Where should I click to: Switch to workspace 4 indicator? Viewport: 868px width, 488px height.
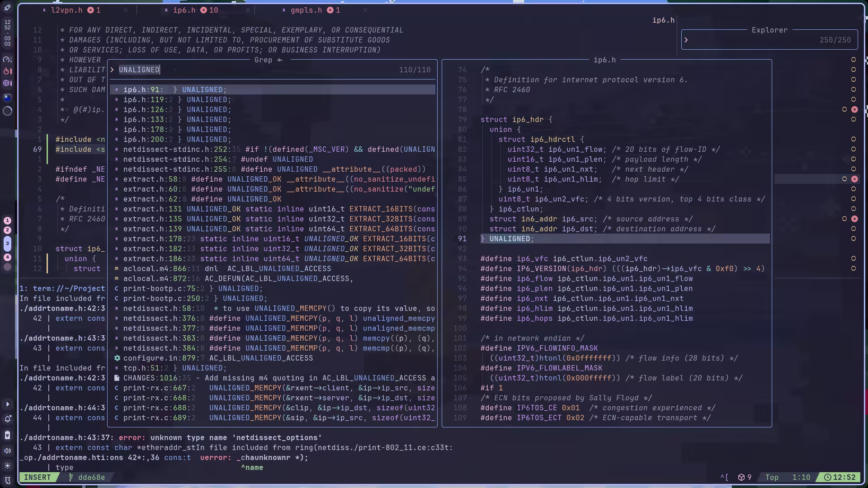point(8,257)
